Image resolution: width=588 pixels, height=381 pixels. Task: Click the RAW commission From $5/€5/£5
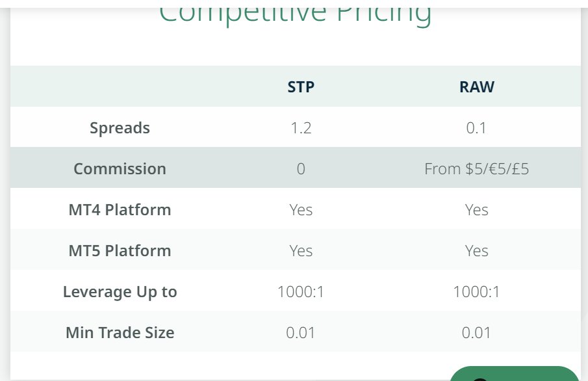coord(476,169)
